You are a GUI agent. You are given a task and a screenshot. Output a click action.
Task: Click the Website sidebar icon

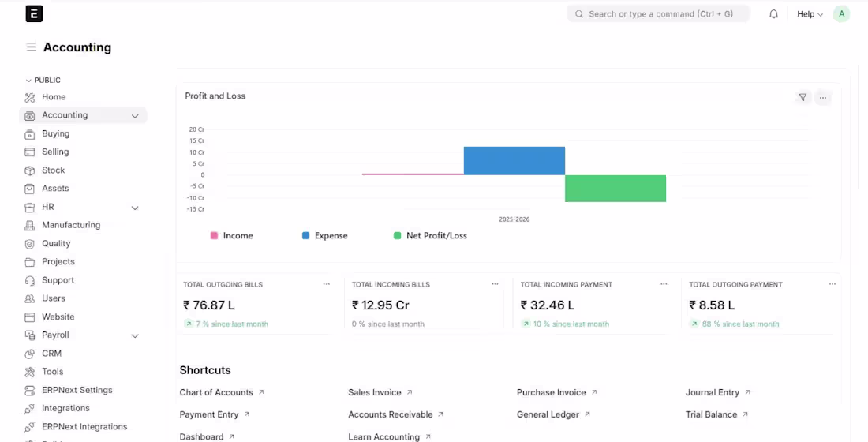30,317
